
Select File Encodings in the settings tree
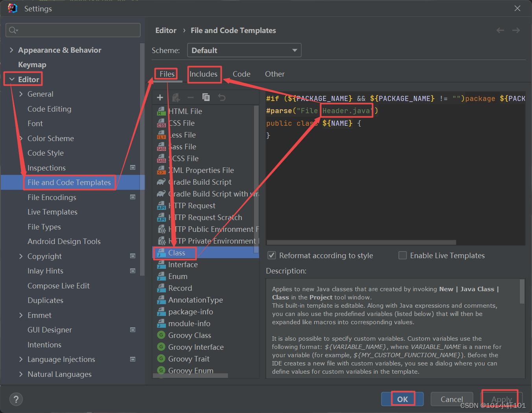[x=52, y=197]
